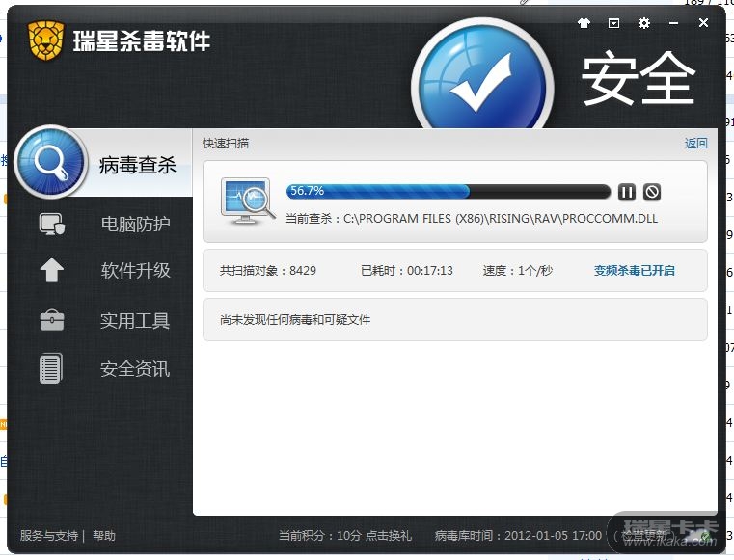Click the 快速扫描 heading
734x560 pixels.
tap(226, 144)
